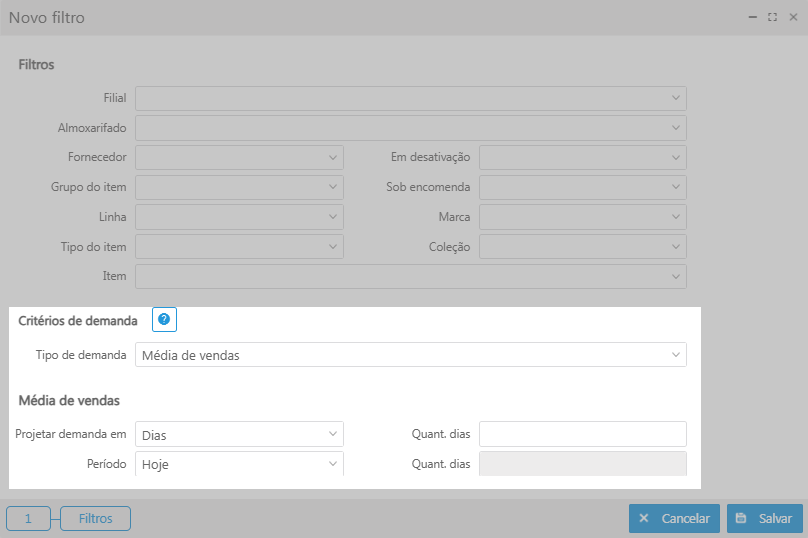Click the Salvar button
The height and width of the screenshot is (538, 808).
(764, 518)
